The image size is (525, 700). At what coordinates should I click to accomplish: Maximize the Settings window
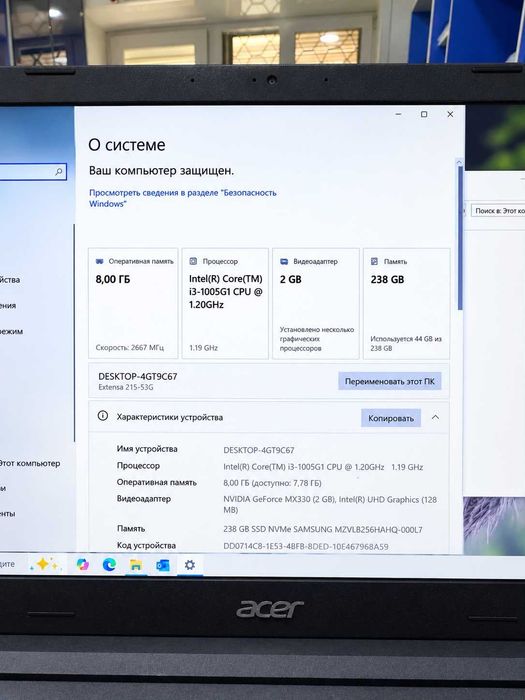424,114
